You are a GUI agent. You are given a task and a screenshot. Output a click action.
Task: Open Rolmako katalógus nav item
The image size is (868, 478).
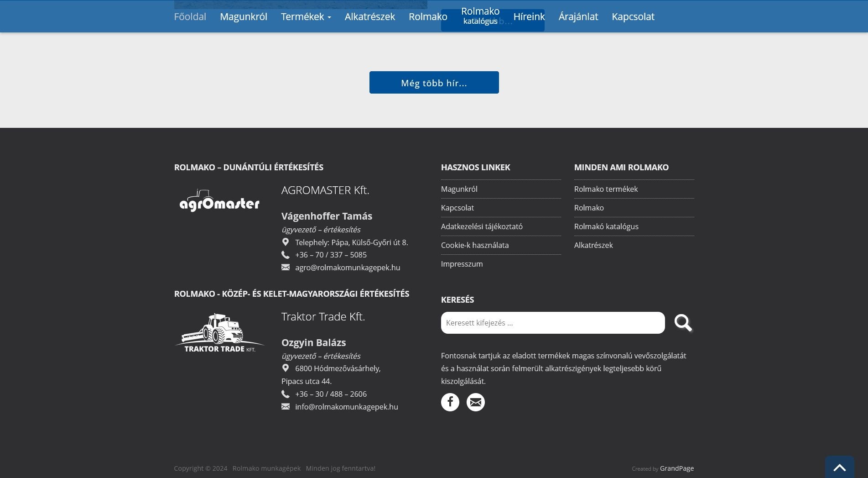point(480,16)
